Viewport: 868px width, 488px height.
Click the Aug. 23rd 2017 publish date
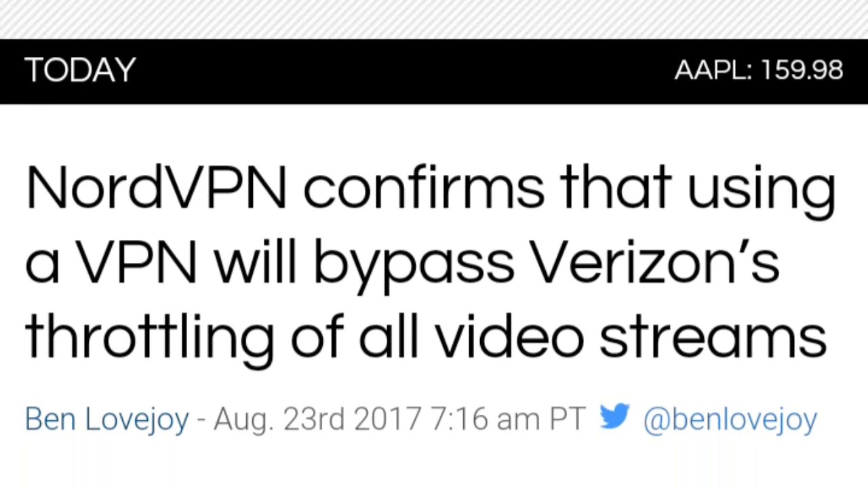click(318, 419)
